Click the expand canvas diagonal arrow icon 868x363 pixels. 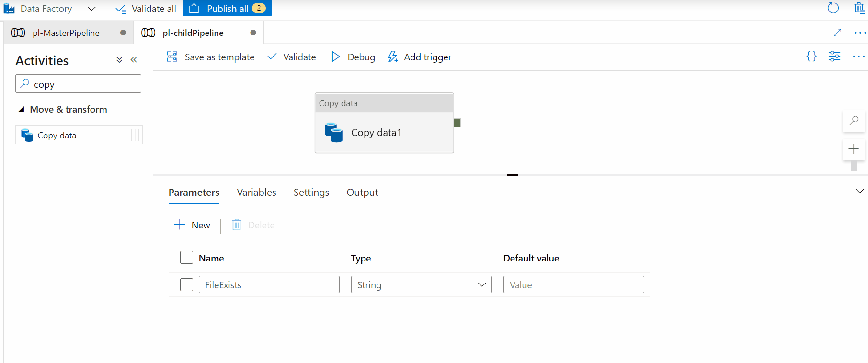(x=837, y=33)
